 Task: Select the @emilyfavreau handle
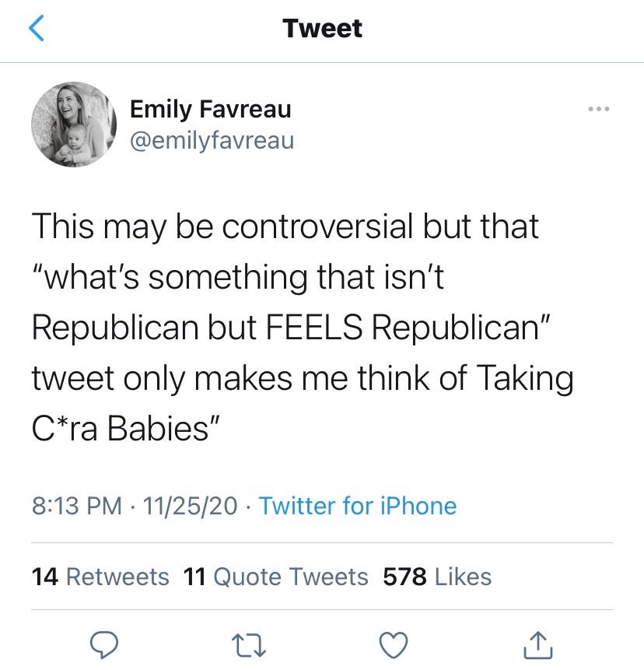pos(212,141)
